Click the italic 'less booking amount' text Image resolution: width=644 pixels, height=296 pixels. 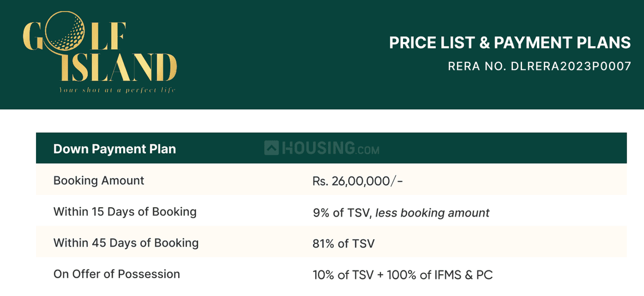(432, 212)
